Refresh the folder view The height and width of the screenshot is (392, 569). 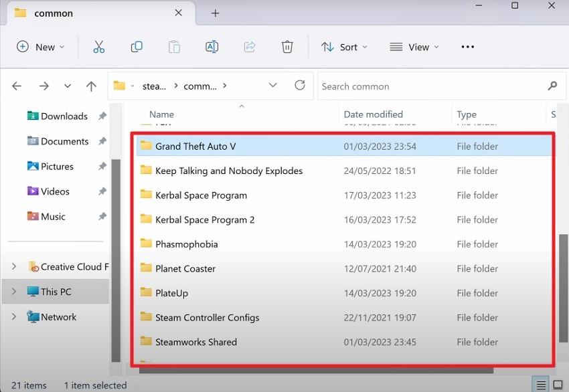coord(300,86)
